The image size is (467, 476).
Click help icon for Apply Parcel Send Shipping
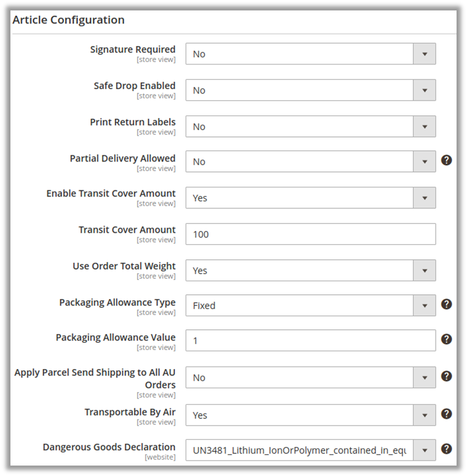(x=447, y=376)
